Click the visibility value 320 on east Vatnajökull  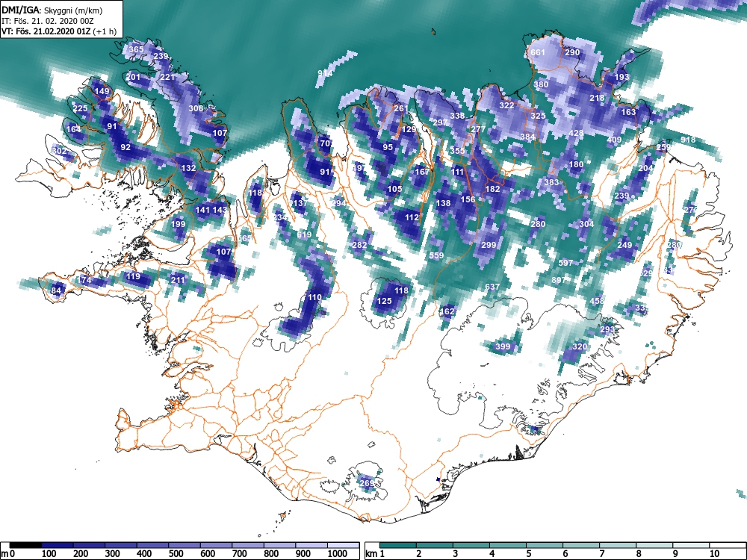[580, 346]
